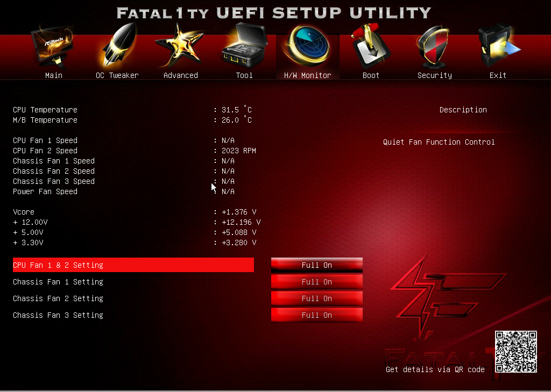Click the + 12.00V label
Viewport: 551px width, 392px height.
click(x=30, y=222)
